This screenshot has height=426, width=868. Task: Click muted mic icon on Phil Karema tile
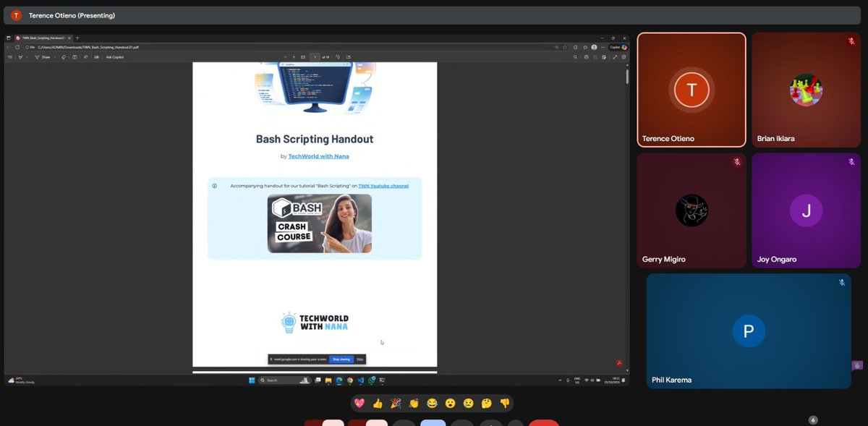842,282
